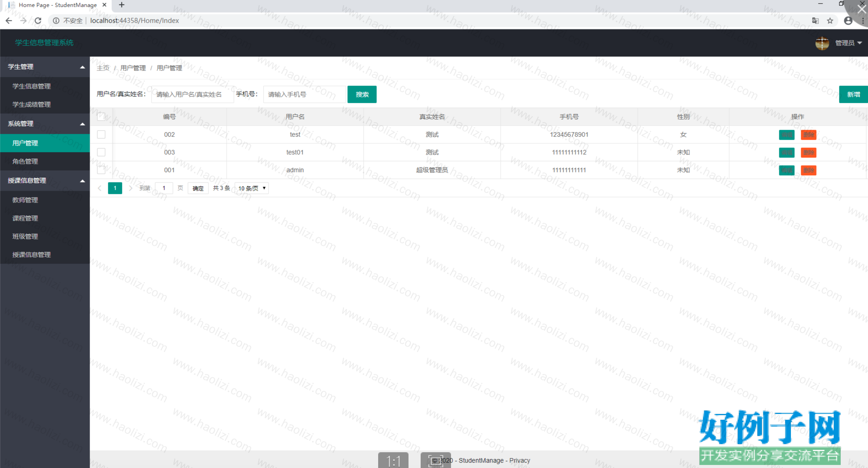
Task: Select 用户管理 in the left sidebar
Action: (45, 143)
